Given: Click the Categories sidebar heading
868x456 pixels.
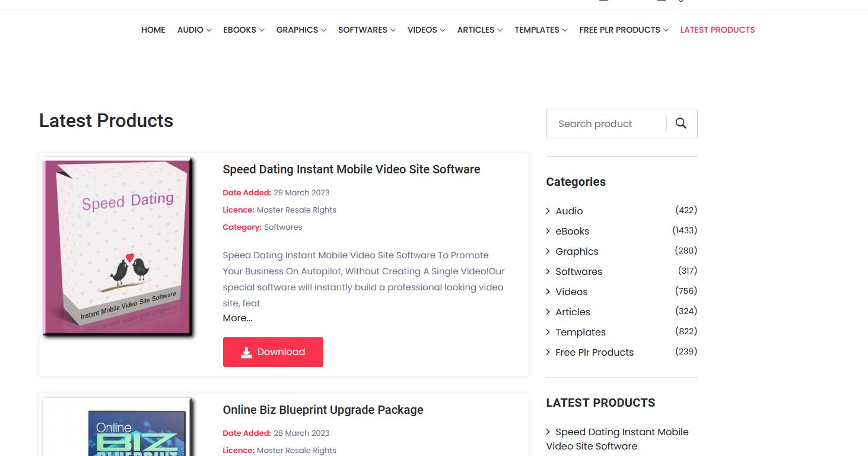Looking at the screenshot, I should [x=576, y=182].
